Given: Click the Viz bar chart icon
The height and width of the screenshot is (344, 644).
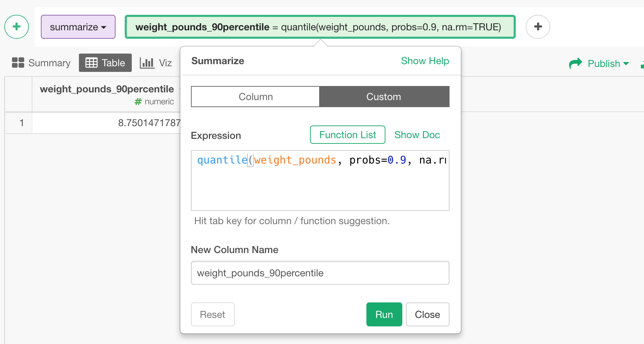Looking at the screenshot, I should coord(147,63).
